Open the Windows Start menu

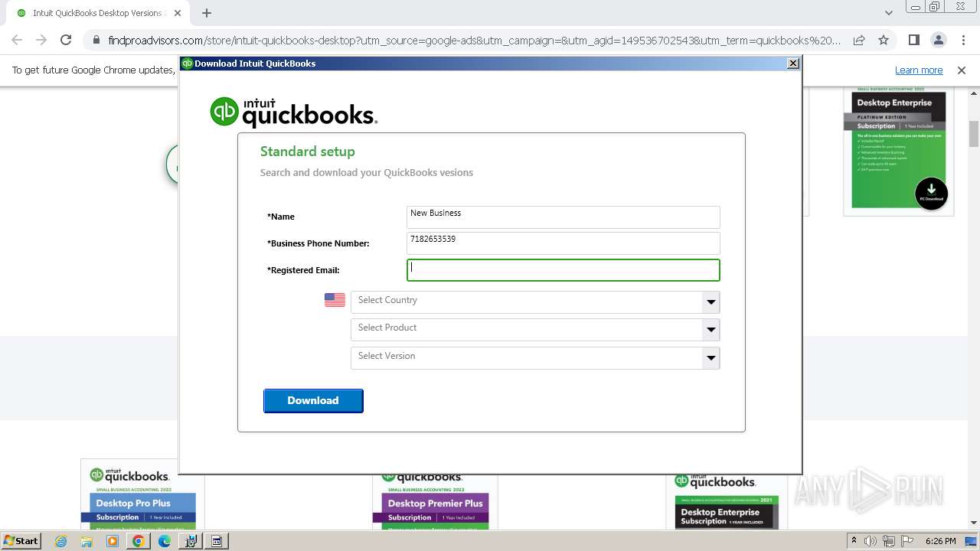pos(21,540)
